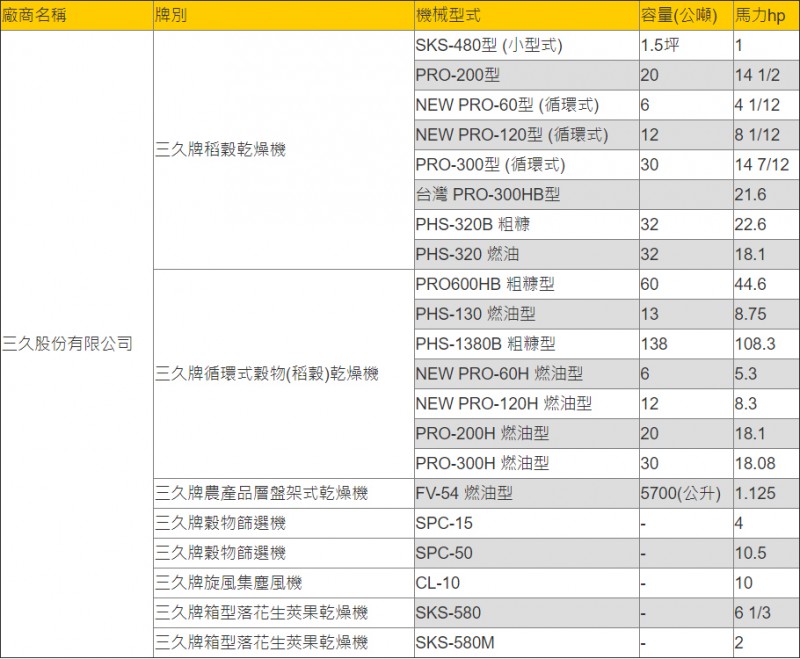Click the model cell SKS-480型 (小型式)
Image resolution: width=800 pixels, height=659 pixels.
tap(527, 45)
